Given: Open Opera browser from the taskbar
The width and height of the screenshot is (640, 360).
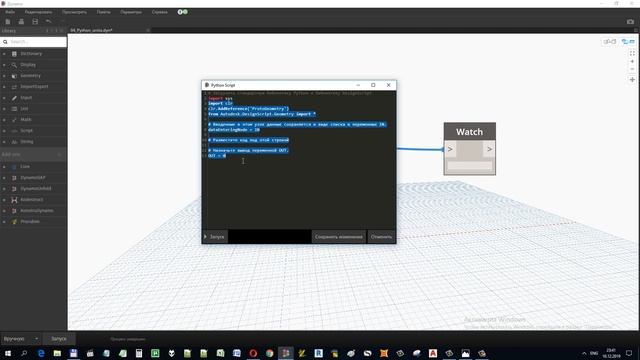Looking at the screenshot, I should [x=253, y=353].
